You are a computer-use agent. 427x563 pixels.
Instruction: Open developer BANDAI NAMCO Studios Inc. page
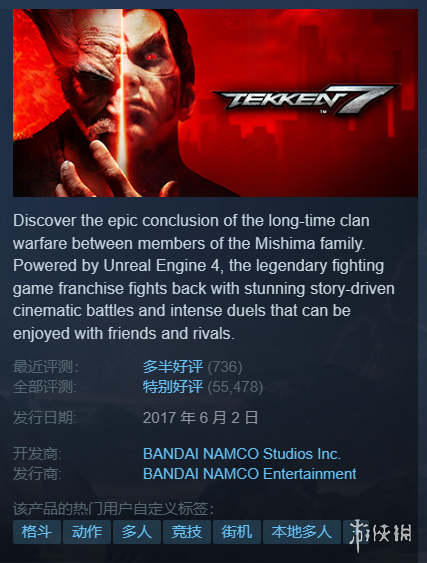pos(242,454)
